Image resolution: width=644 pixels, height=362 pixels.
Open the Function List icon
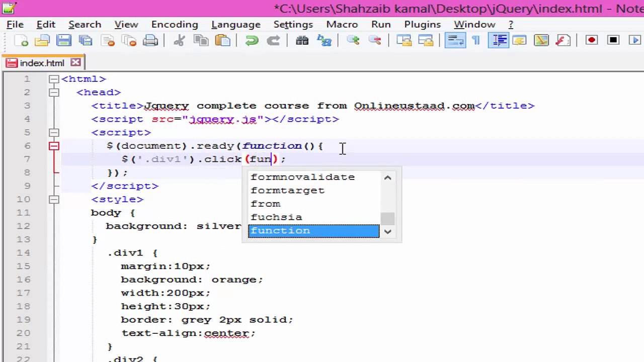point(562,41)
